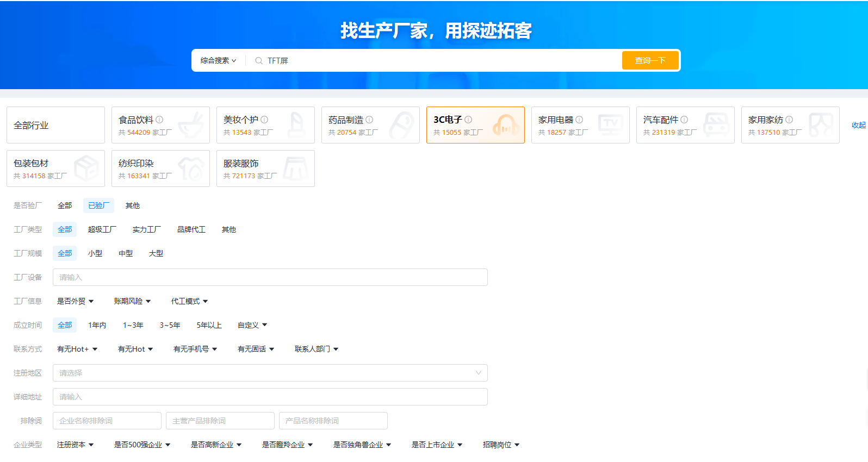This screenshot has width=868, height=462.
Task: Click the info icon next to 药品制造
Action: [x=369, y=120]
